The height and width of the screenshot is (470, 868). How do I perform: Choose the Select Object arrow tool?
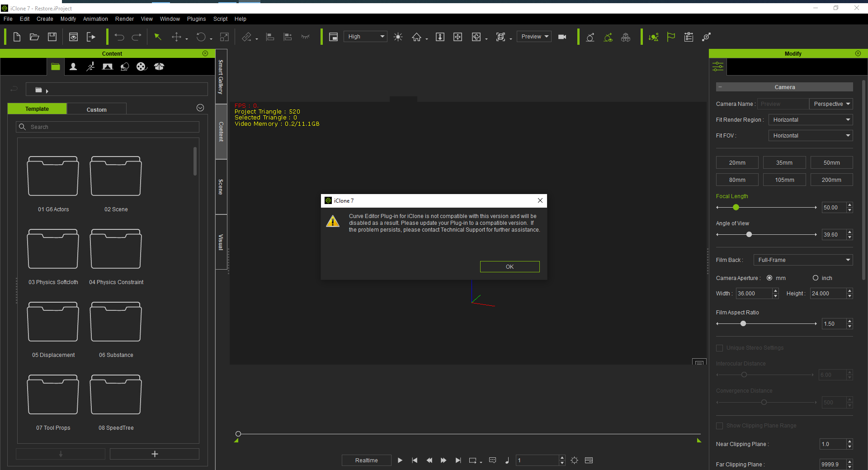pyautogui.click(x=158, y=37)
